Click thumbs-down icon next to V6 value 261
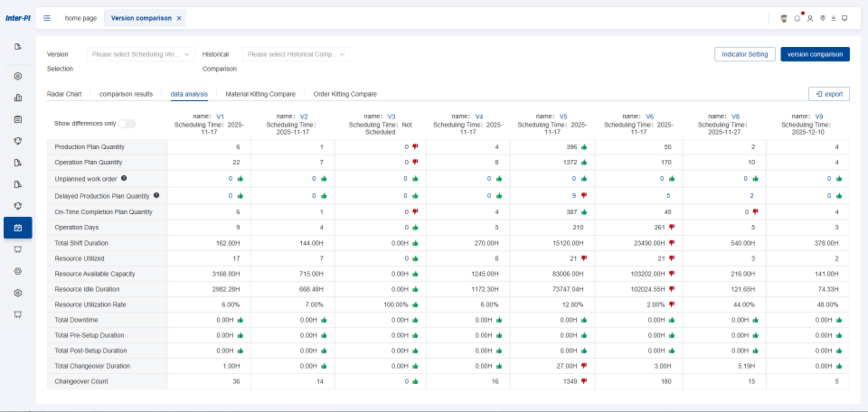This screenshot has width=868, height=412. pos(672,227)
